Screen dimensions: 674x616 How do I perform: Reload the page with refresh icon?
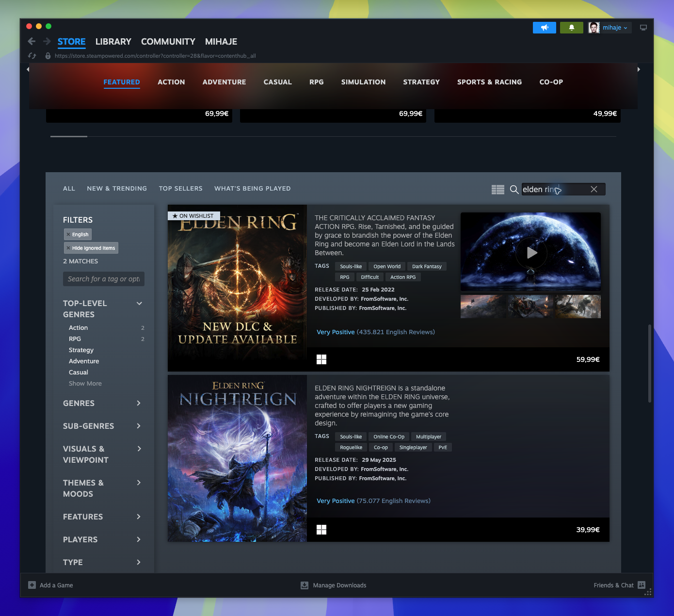[x=32, y=56]
